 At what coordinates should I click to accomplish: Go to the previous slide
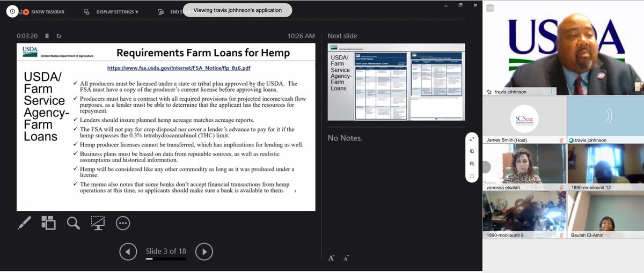pos(128,251)
